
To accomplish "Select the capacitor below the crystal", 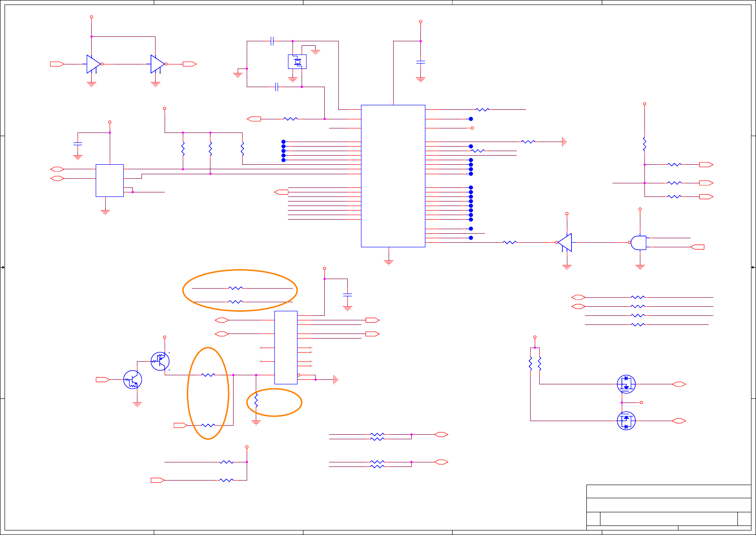I will click(277, 87).
